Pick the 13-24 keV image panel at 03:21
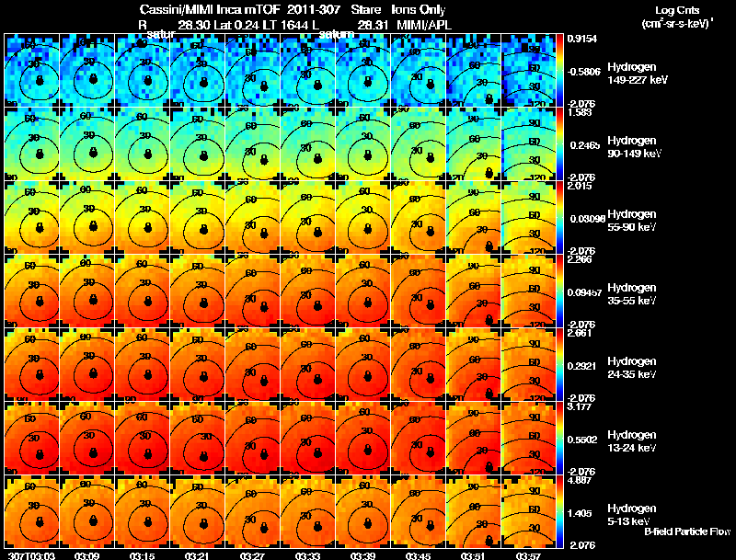Image resolution: width=736 pixels, height=560 pixels. 198,439
